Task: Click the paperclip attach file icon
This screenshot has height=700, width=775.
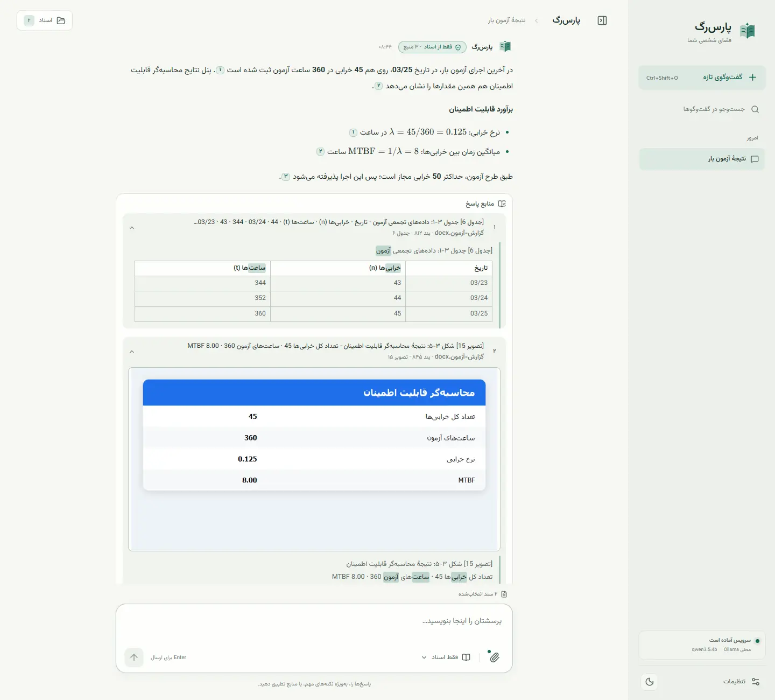Action: (x=494, y=657)
